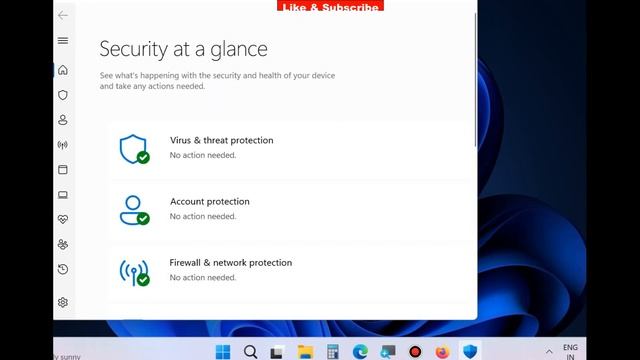This screenshot has width=640, height=360.
Task: Launch File Explorer from the taskbar
Action: click(305, 351)
